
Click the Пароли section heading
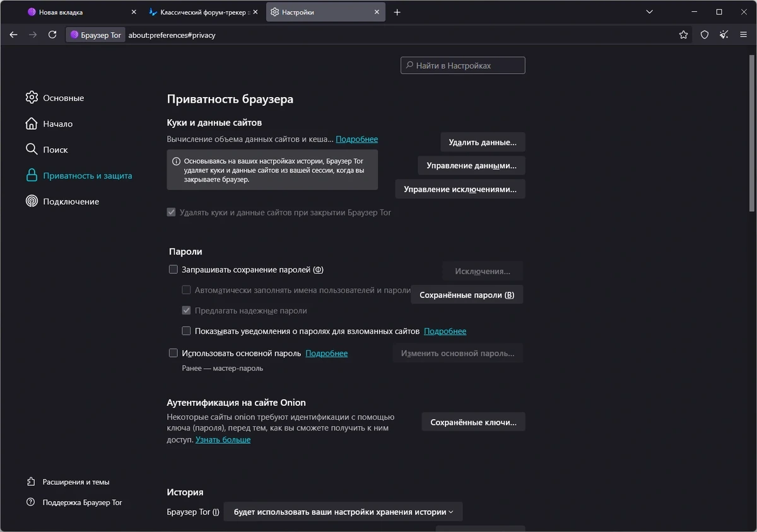tap(185, 252)
